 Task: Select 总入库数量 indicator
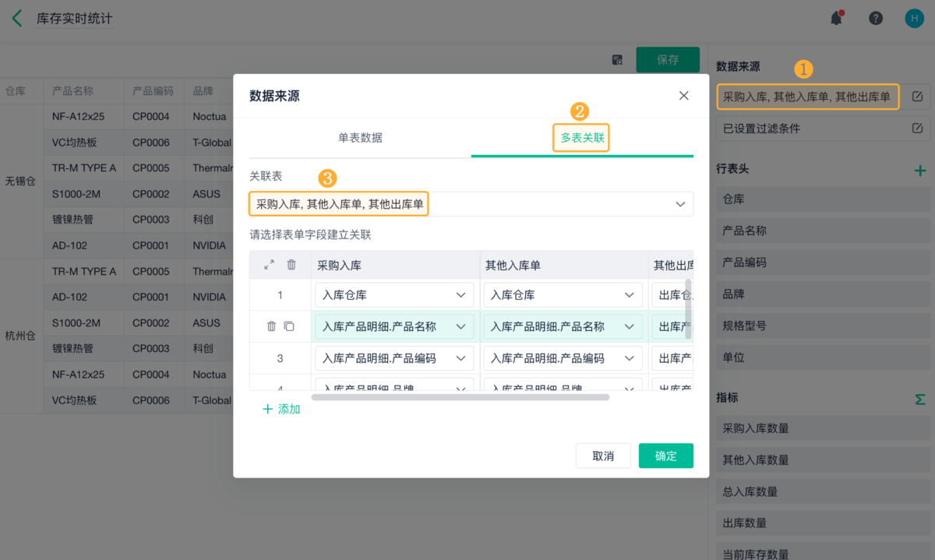tap(824, 491)
